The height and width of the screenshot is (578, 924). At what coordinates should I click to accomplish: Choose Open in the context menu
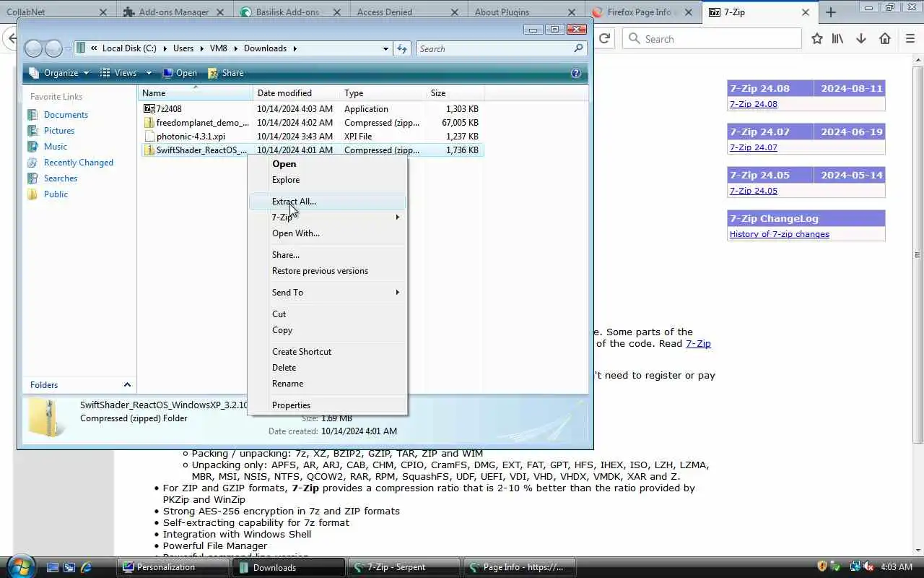click(x=328, y=164)
